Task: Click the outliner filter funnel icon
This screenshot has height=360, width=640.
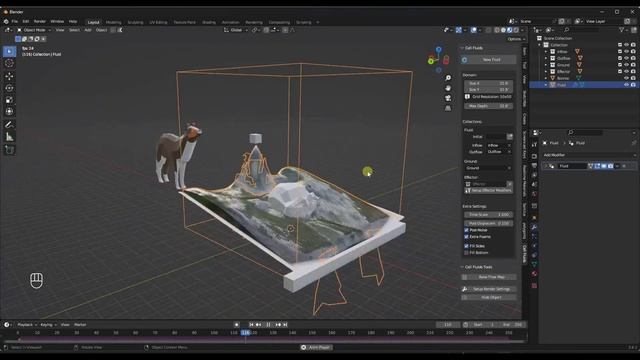Action: pyautogui.click(x=621, y=30)
